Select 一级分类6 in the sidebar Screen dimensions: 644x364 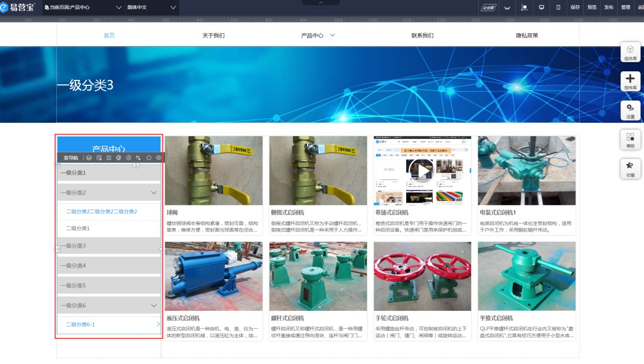[109, 306]
